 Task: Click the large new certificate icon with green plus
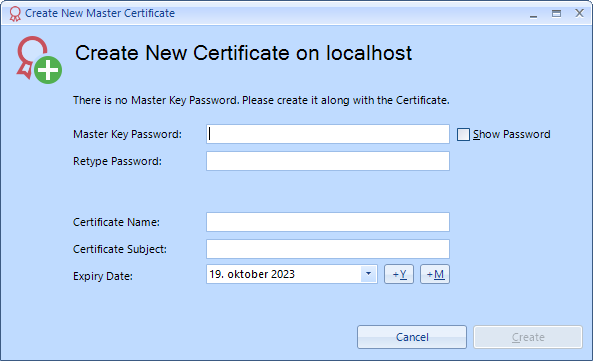(39, 60)
